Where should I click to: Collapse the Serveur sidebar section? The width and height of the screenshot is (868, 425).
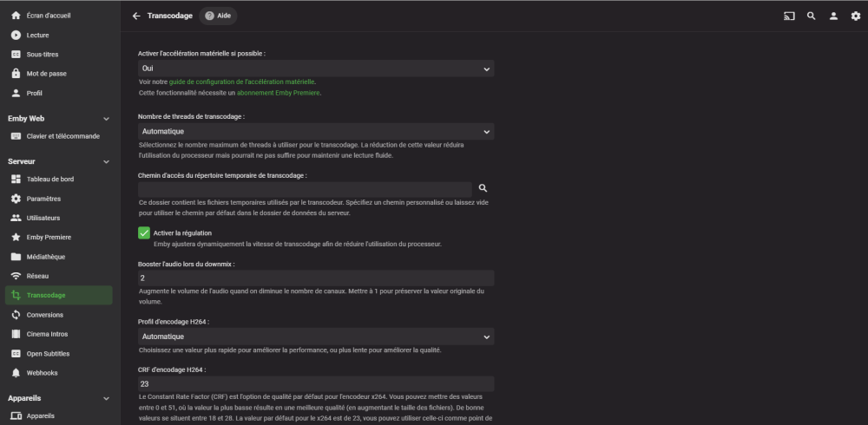click(106, 161)
